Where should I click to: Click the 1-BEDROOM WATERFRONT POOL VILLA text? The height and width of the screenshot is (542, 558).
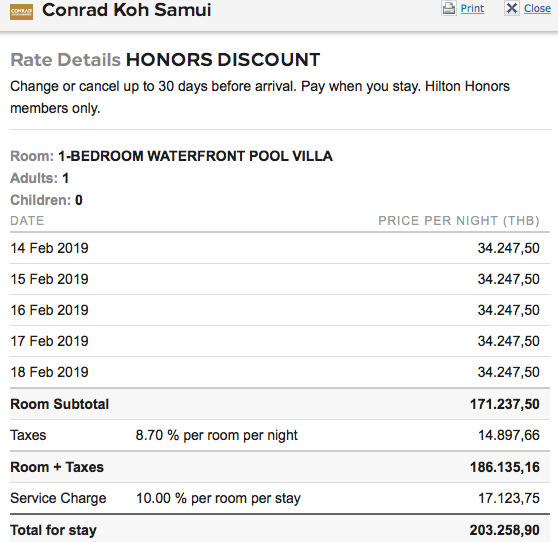195,156
